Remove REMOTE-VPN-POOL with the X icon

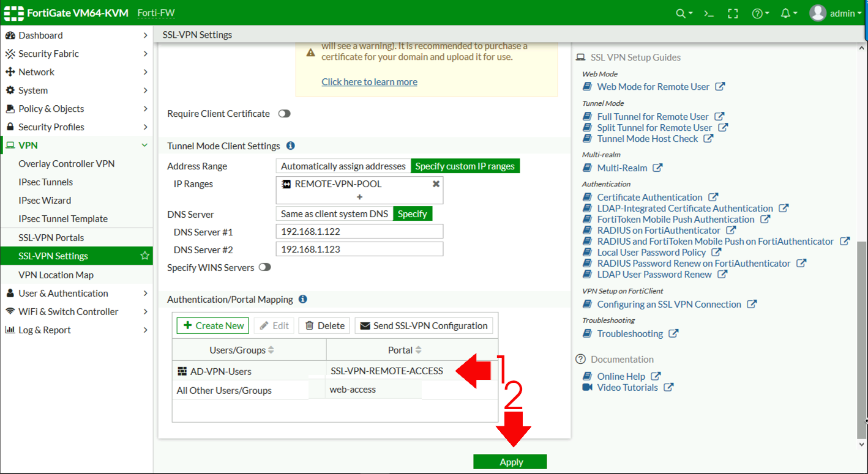(436, 183)
